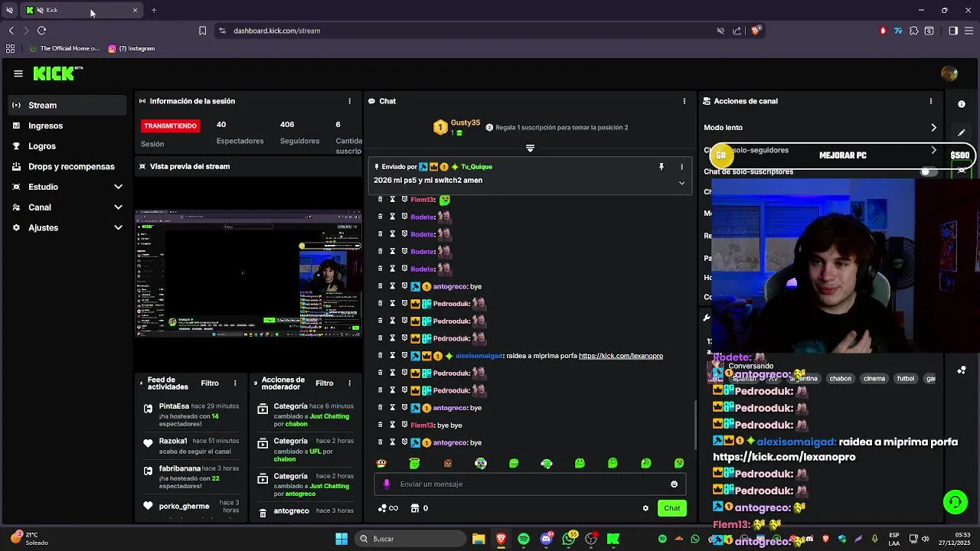
Task: Open the Acciones de moderador three-dot menu
Action: pos(350,383)
